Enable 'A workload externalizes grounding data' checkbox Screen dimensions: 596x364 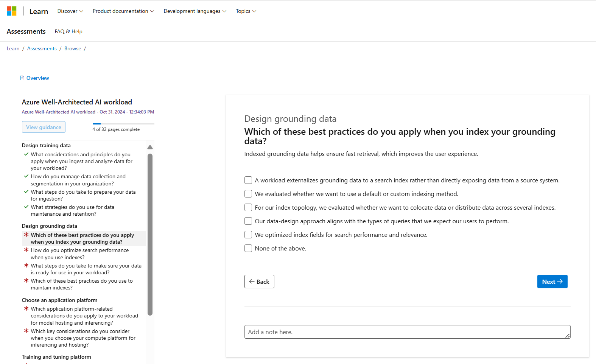coord(248,180)
